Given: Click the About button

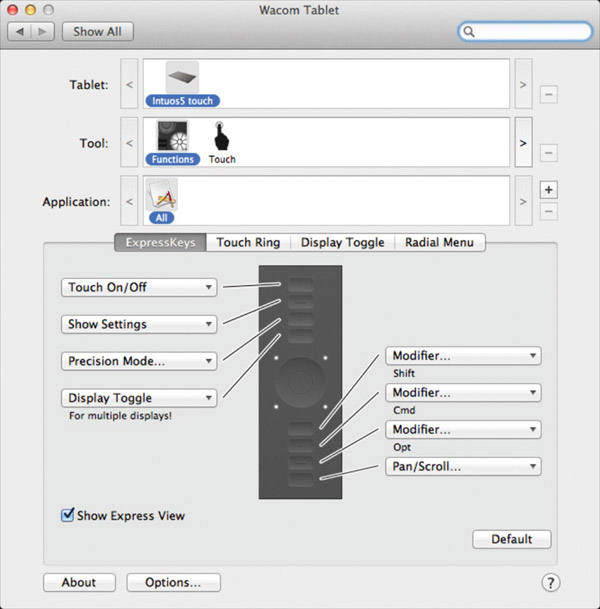Looking at the screenshot, I should 79,582.
